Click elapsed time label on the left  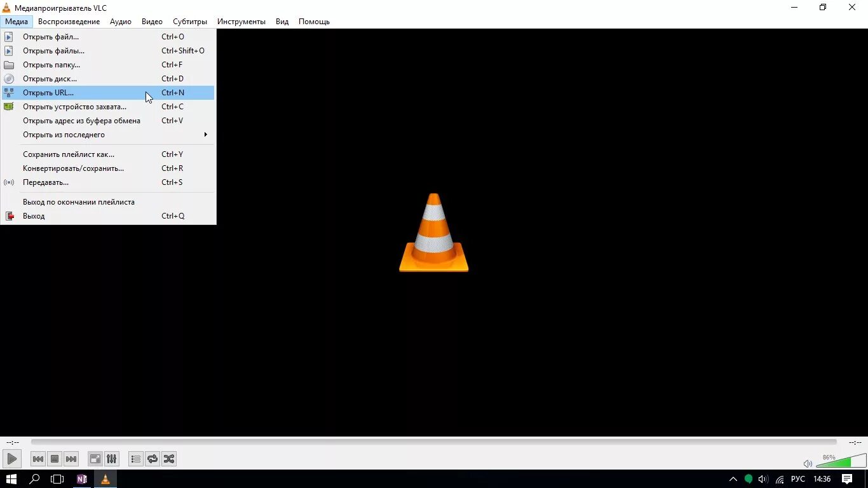13,442
